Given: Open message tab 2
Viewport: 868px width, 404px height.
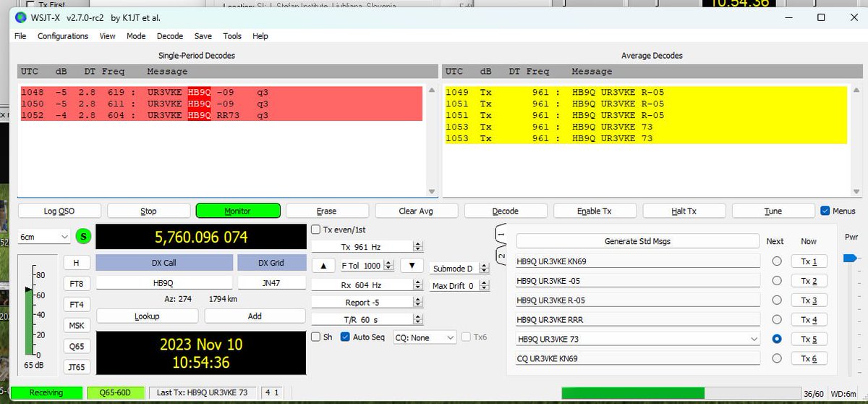Looking at the screenshot, I should coord(502,256).
